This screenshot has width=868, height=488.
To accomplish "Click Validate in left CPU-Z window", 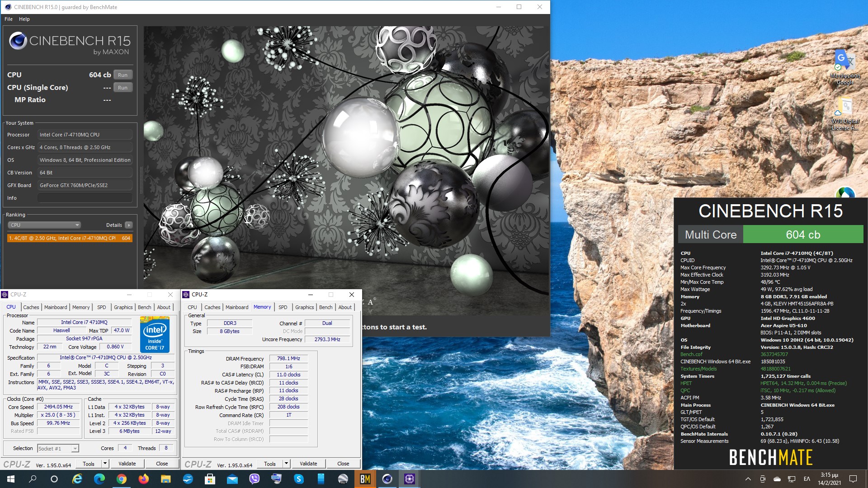I will 127,464.
